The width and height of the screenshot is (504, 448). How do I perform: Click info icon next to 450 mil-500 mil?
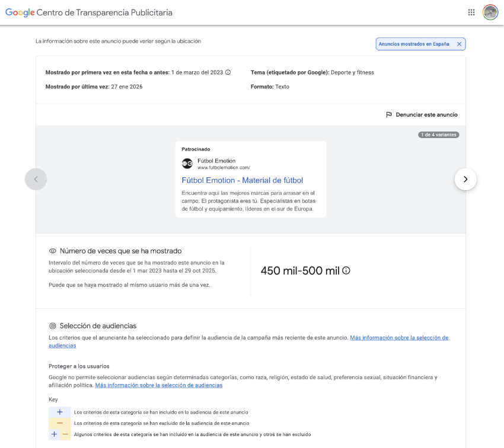[346, 271]
